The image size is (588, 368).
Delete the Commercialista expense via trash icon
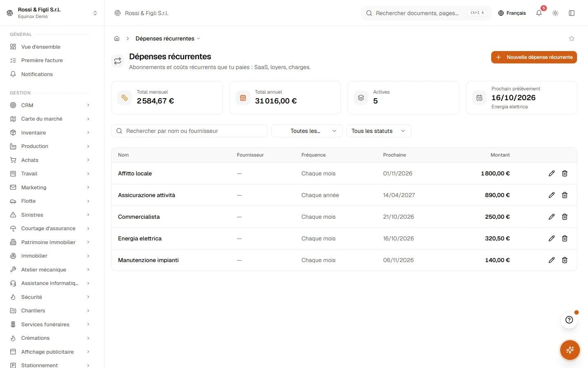point(565,217)
